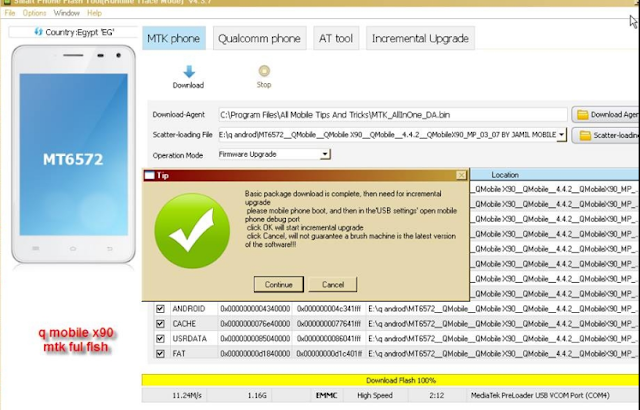Click the 1.16G size status cell
Screen dimensions: 640x410
coord(257,395)
